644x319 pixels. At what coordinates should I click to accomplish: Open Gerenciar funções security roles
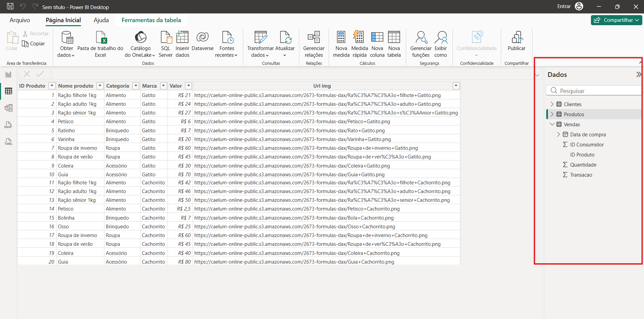point(421,44)
